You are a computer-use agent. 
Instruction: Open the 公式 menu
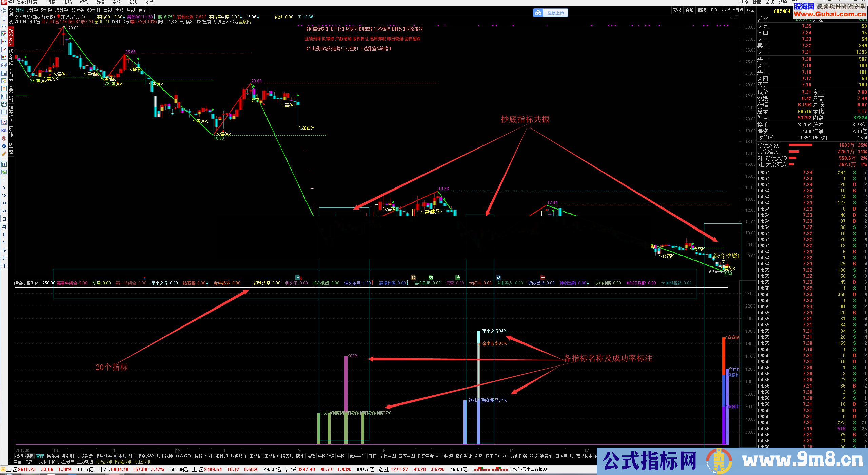(770, 2)
